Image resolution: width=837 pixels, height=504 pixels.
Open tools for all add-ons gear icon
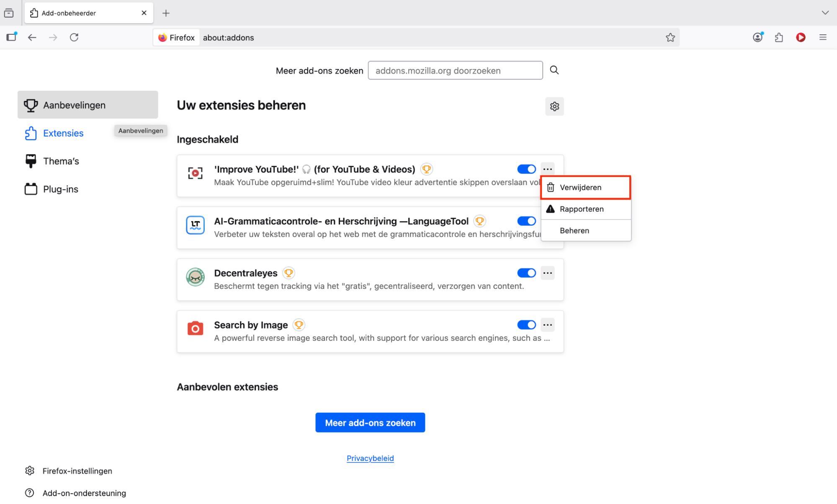(x=554, y=106)
